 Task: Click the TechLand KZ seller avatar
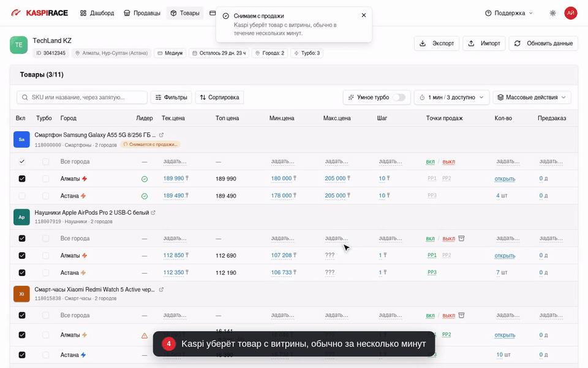click(x=19, y=45)
